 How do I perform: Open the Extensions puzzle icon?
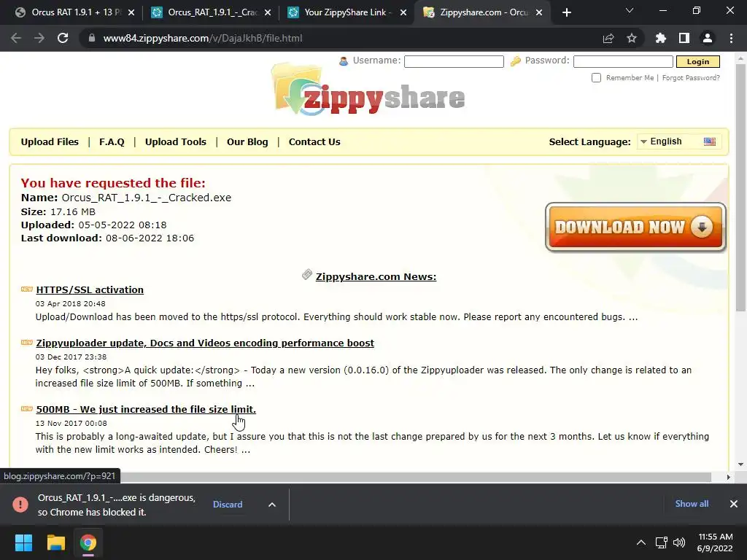[x=661, y=38]
